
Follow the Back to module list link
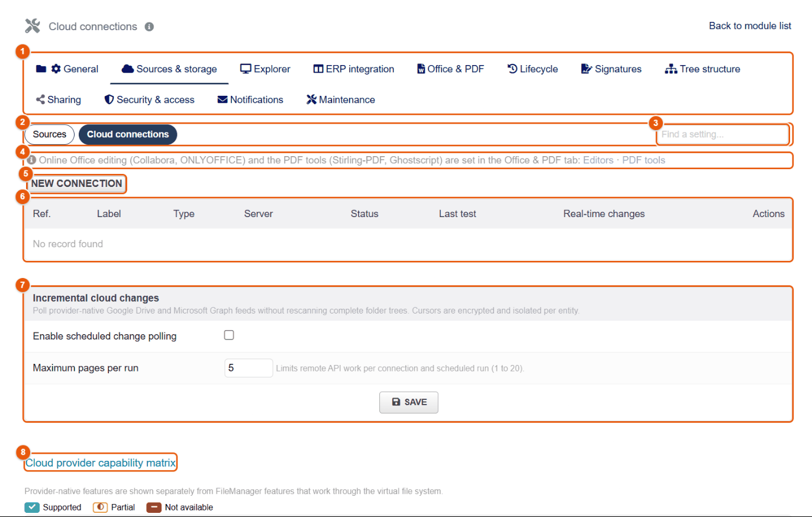point(750,26)
